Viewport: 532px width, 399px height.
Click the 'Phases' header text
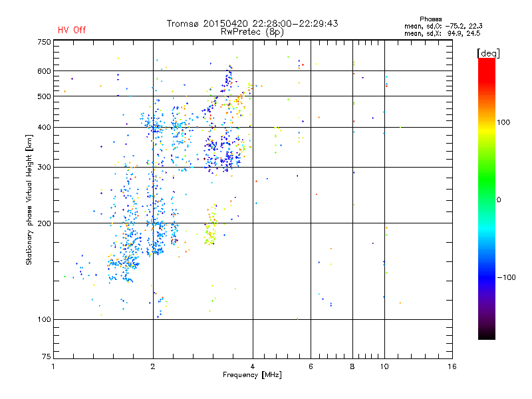(x=430, y=19)
